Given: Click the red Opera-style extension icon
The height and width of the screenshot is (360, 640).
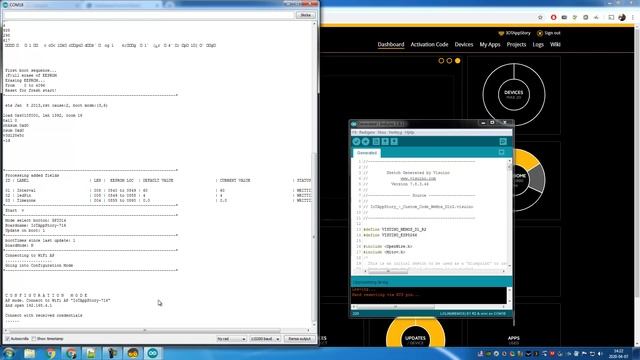Looking at the screenshot, I should coord(553,18).
